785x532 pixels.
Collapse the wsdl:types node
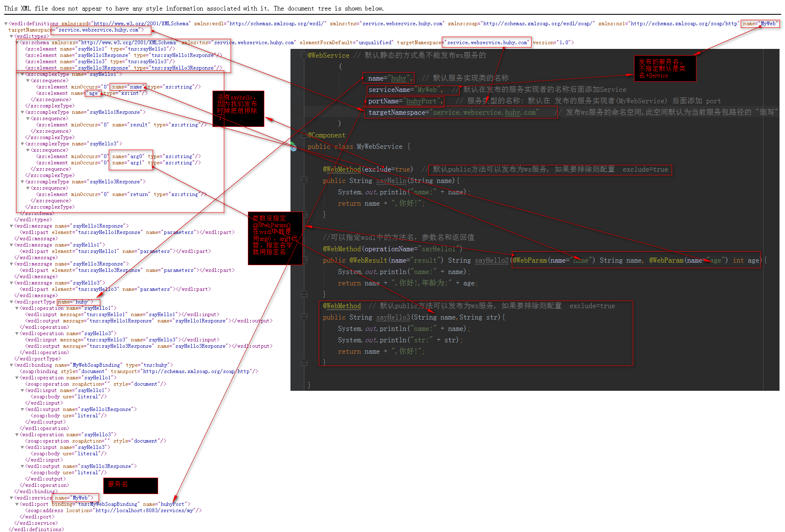tap(11, 36)
